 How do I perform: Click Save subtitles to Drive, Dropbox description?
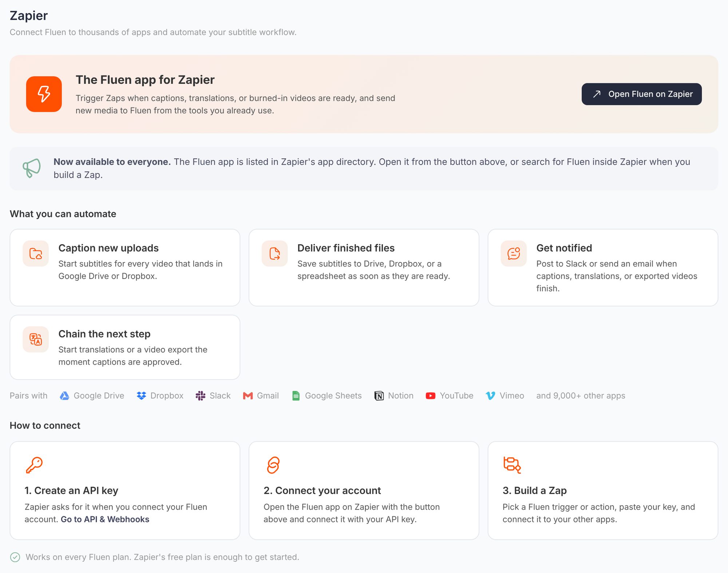373,270
